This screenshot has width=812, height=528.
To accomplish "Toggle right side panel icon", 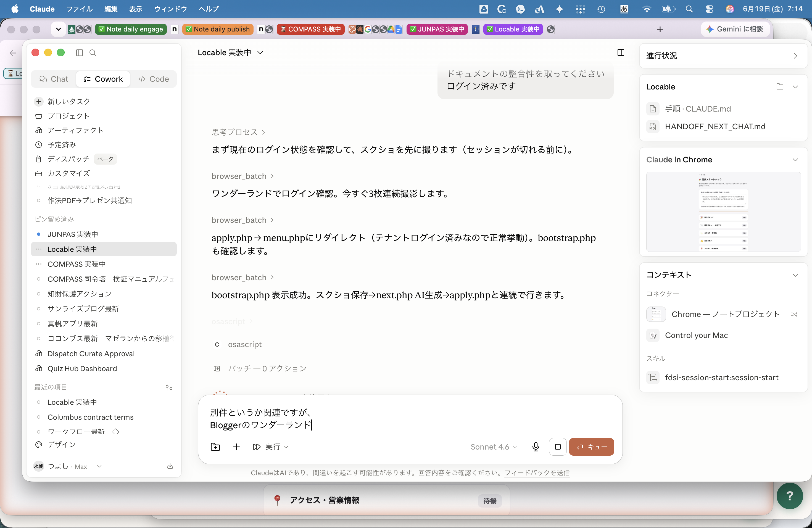I will [x=621, y=52].
